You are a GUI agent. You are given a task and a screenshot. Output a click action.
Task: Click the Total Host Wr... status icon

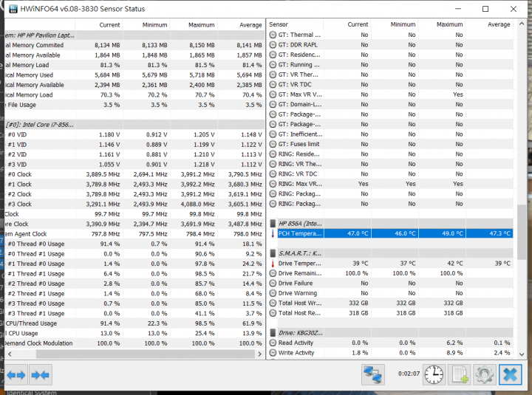pos(273,303)
